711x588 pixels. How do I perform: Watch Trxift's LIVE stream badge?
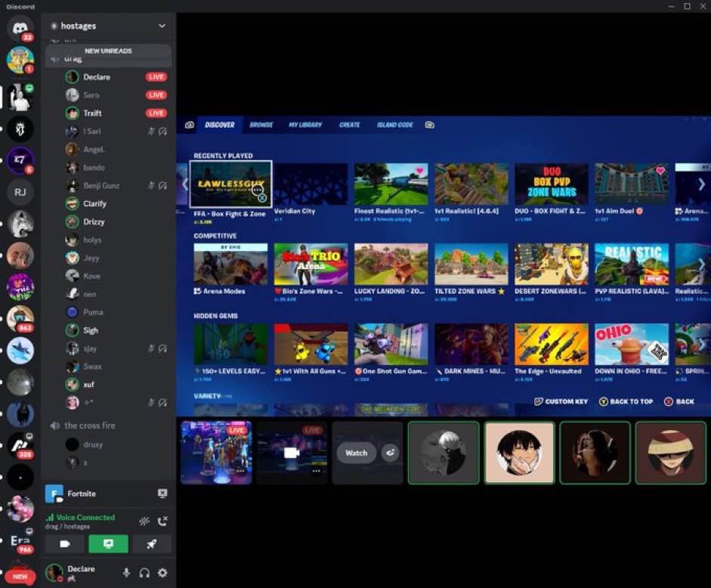tap(156, 113)
